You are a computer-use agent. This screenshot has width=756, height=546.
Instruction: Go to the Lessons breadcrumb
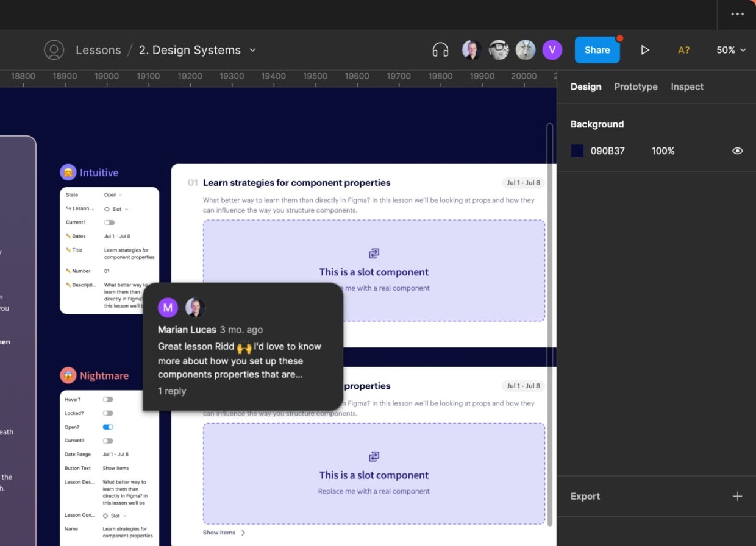pos(98,50)
